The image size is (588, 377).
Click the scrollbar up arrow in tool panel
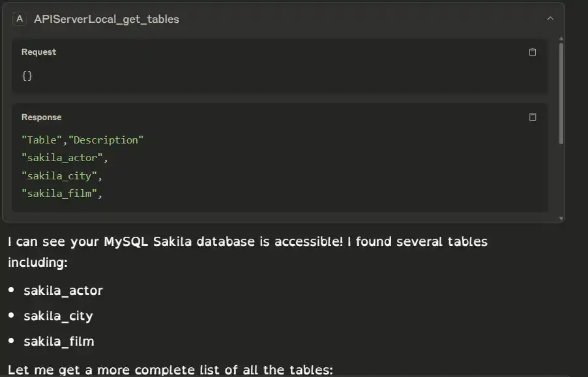[561, 38]
